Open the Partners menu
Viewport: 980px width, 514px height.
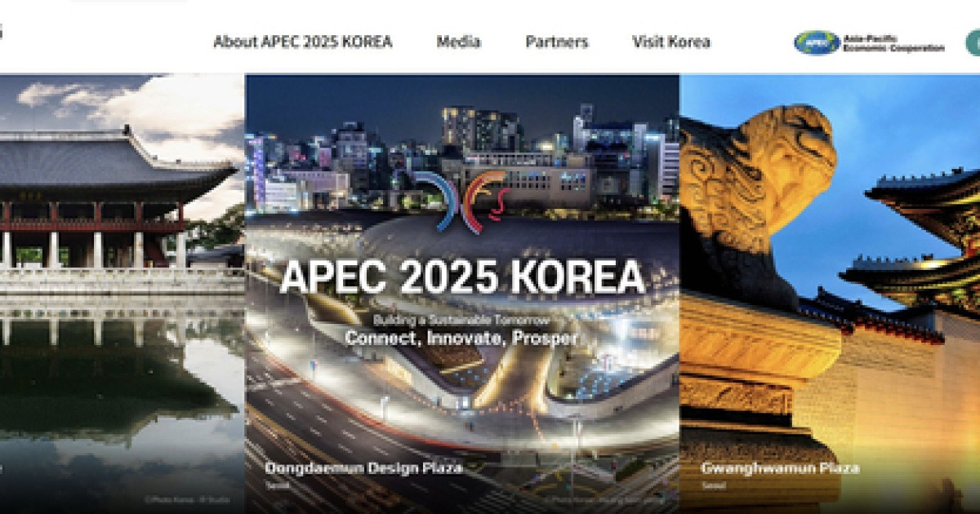pyautogui.click(x=556, y=41)
